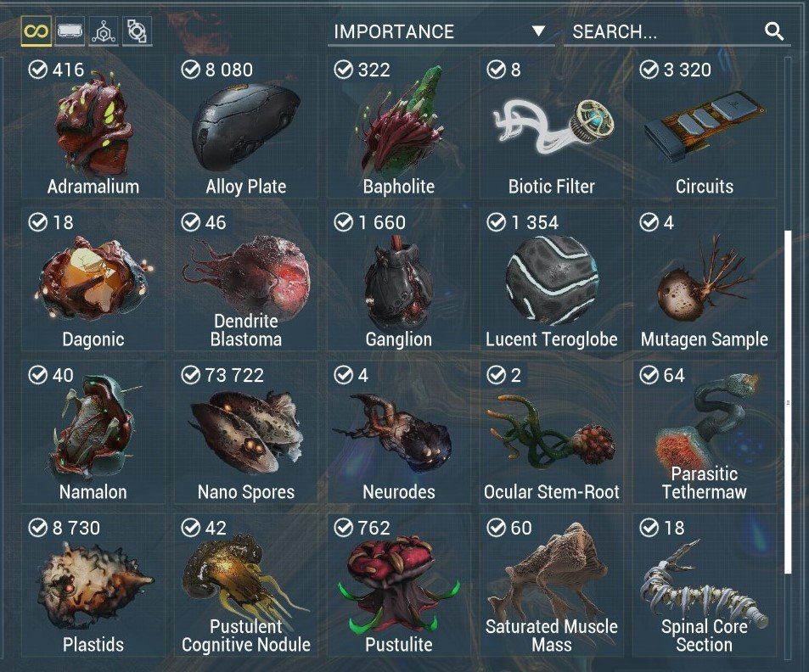The height and width of the screenshot is (672, 809).
Task: Click the vertical inventory scrollbar handle
Action: 787,402
